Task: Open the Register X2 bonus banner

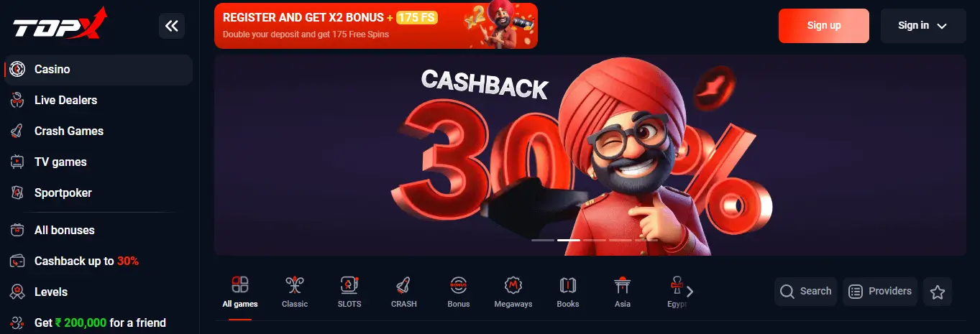Action: 376,26
